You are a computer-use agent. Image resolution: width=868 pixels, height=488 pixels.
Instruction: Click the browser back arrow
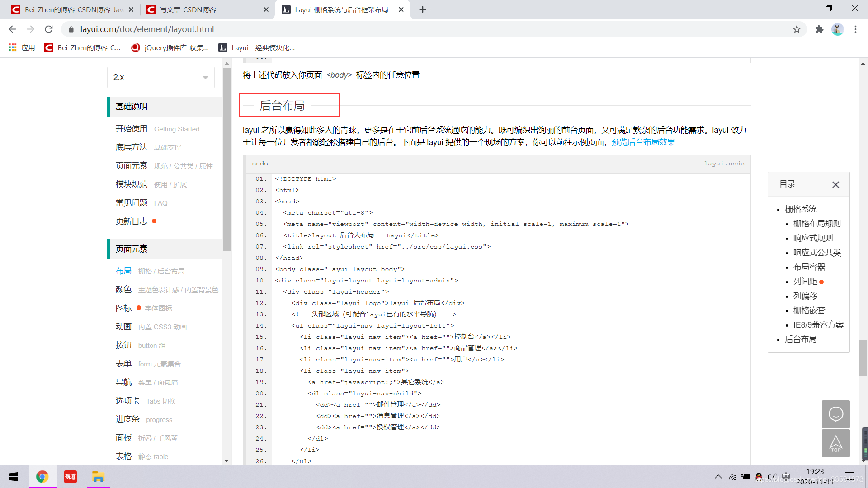pos(12,29)
